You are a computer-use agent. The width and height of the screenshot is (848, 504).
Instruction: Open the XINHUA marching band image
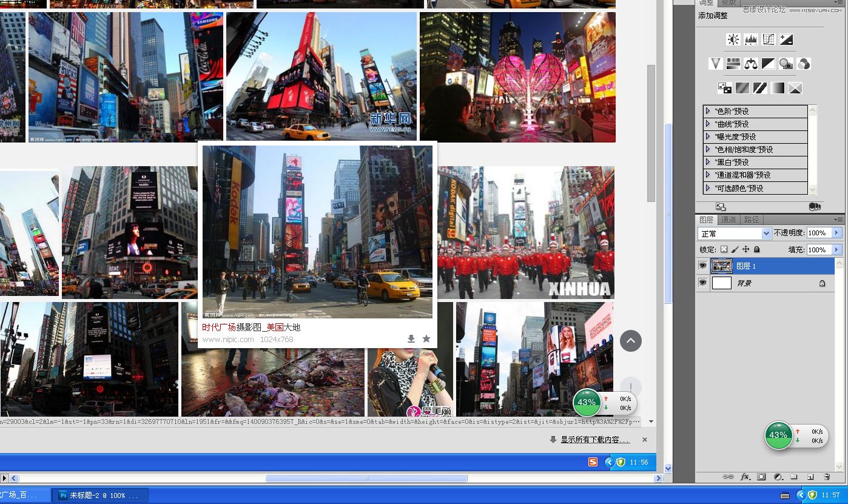pos(526,232)
